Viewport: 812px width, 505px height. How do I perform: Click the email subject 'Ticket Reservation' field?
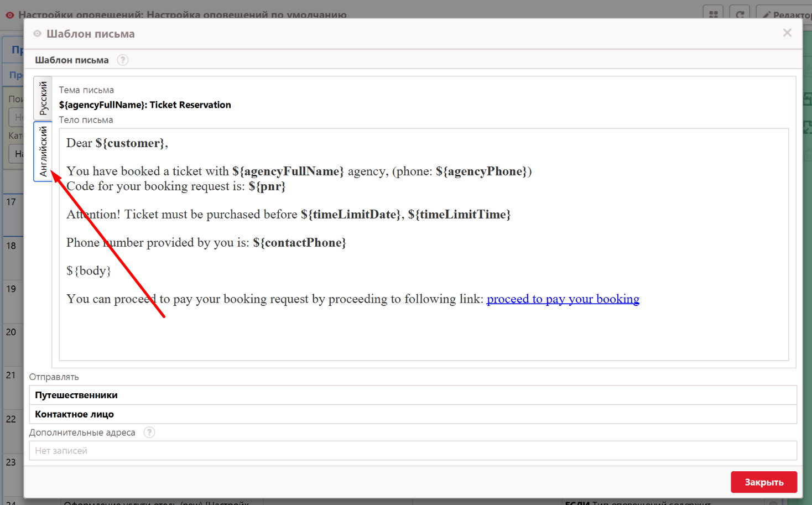click(145, 105)
